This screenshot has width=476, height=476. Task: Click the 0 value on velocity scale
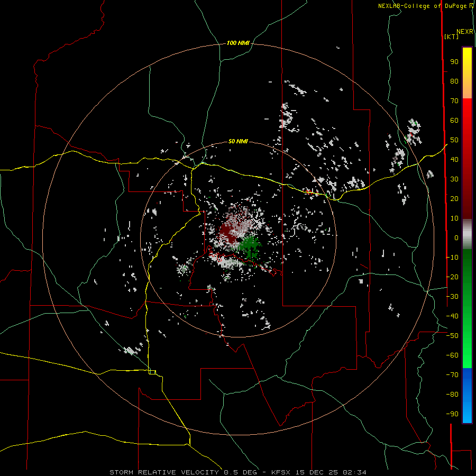[456, 237]
